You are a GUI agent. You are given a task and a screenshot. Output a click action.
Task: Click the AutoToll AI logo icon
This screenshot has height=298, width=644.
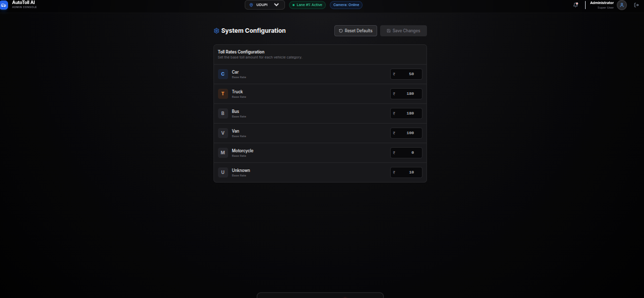point(4,5)
